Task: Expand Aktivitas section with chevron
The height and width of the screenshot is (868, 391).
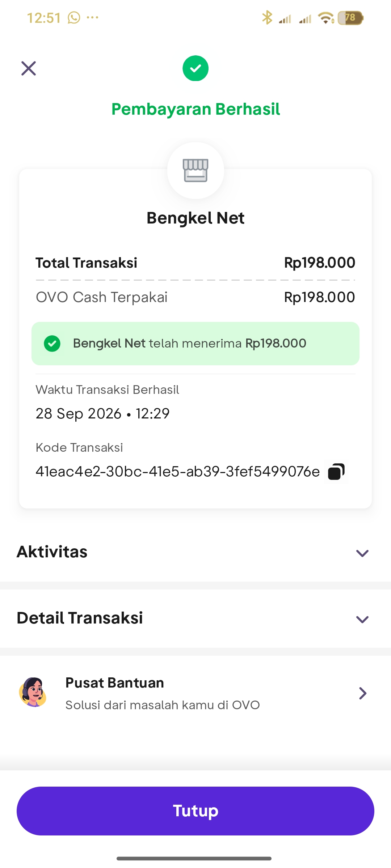Action: coord(362,553)
